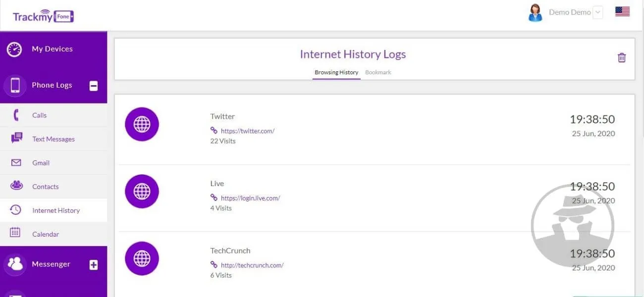Open My Devices gauge icon
Image resolution: width=644 pixels, height=297 pixels.
(x=14, y=49)
